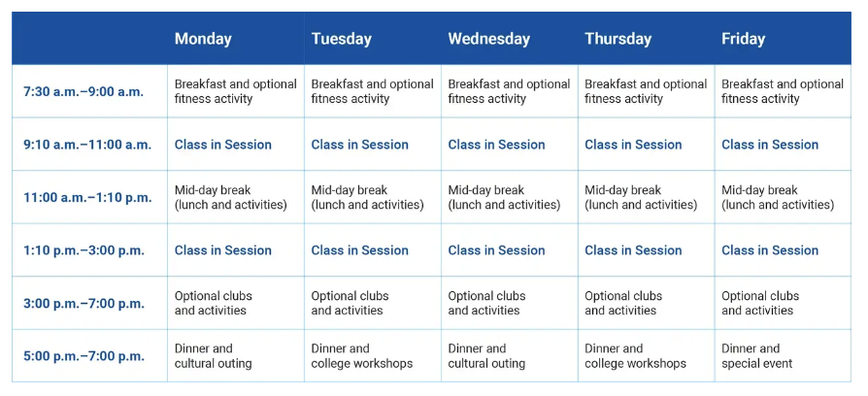Open Friday's afternoon Class in Session
868x396 pixels.
click(770, 250)
